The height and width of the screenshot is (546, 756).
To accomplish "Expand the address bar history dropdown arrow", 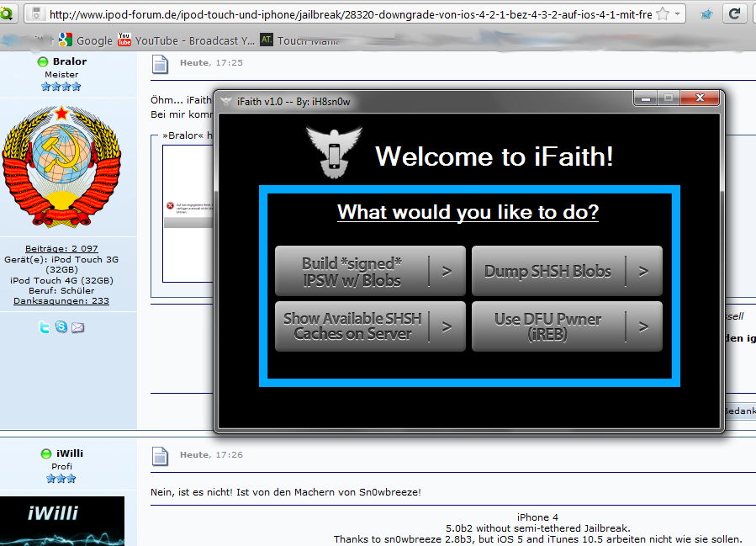I will pyautogui.click(x=678, y=14).
